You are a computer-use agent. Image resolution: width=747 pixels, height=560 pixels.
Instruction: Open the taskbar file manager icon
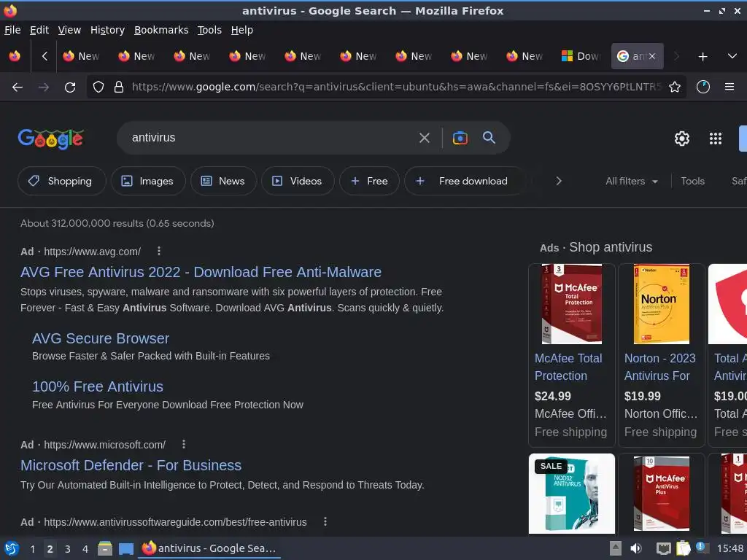[x=105, y=548]
